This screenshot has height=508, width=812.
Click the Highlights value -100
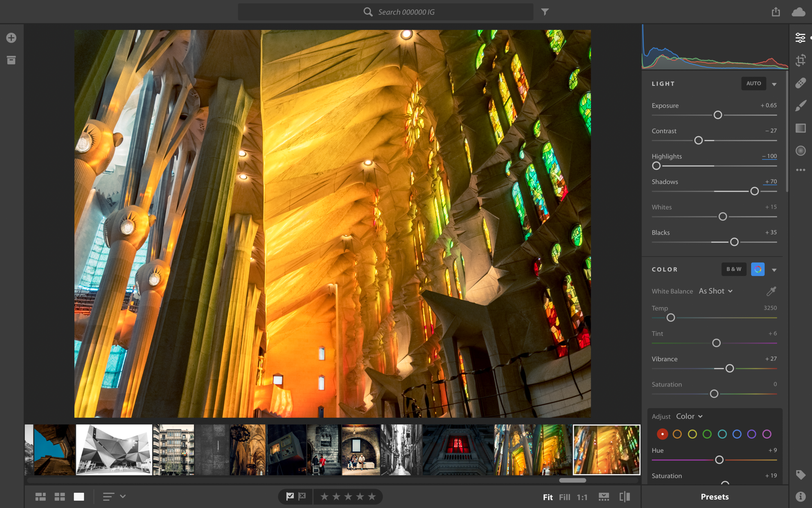tap(769, 156)
